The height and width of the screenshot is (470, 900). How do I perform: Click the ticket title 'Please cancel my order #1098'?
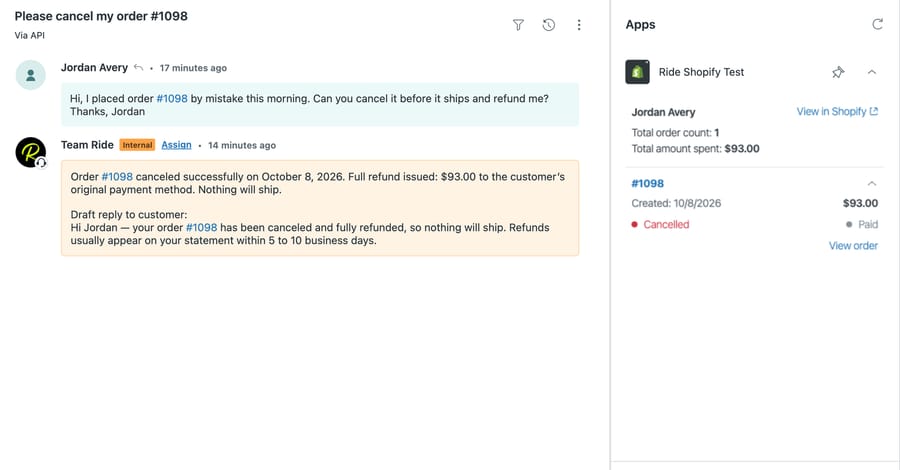pyautogui.click(x=101, y=16)
